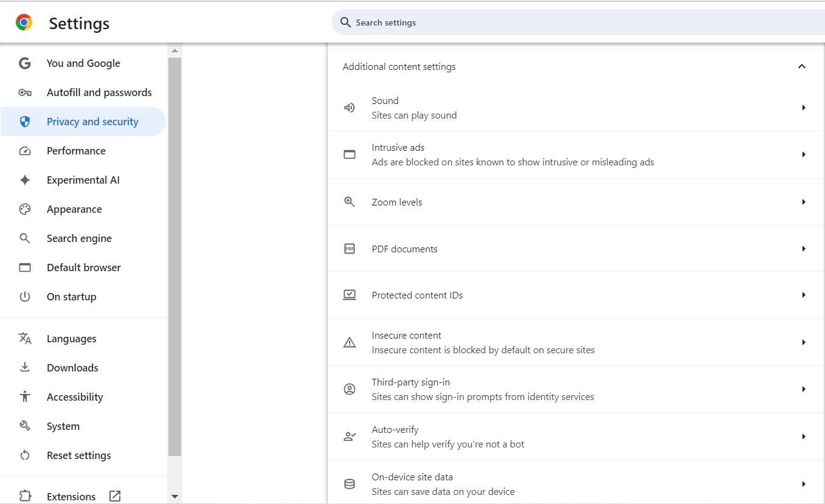Click the sidebar scrollbar down arrow
825x504 pixels.
tap(174, 497)
